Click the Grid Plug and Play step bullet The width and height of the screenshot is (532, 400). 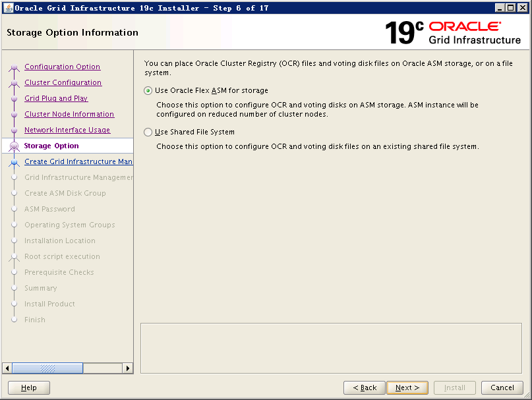pos(14,99)
